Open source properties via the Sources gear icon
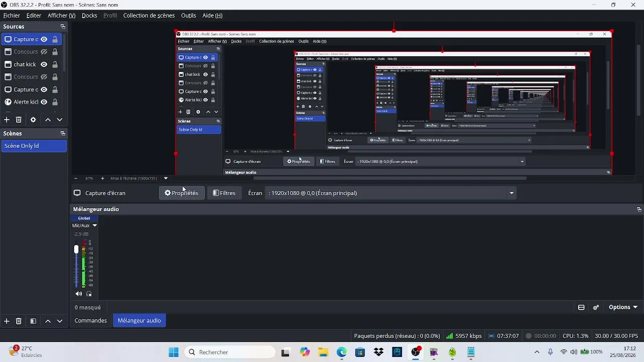The height and width of the screenshot is (362, 644). (x=33, y=120)
